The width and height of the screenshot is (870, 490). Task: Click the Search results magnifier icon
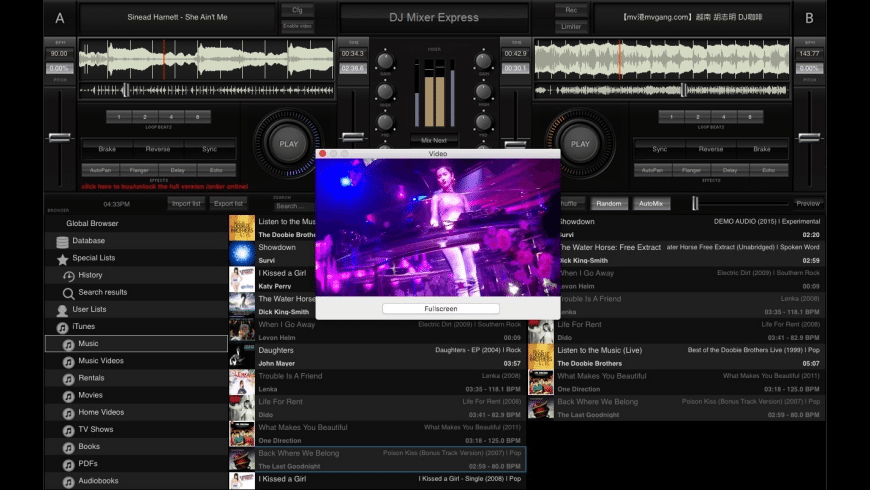tap(68, 293)
